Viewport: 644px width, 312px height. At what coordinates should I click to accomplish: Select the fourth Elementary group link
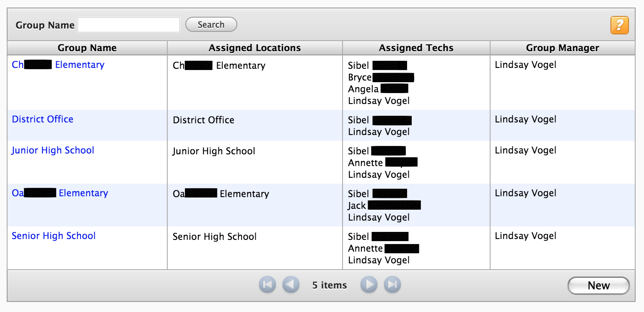click(x=59, y=193)
